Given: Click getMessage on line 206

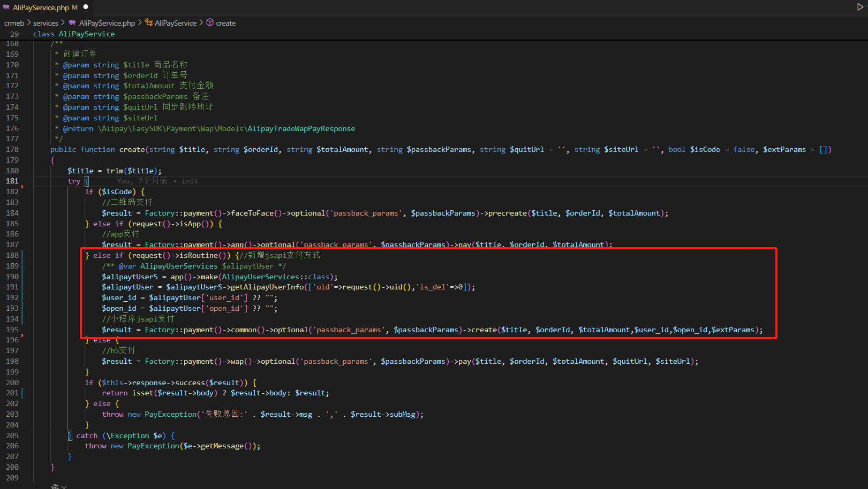Looking at the screenshot, I should point(222,446).
